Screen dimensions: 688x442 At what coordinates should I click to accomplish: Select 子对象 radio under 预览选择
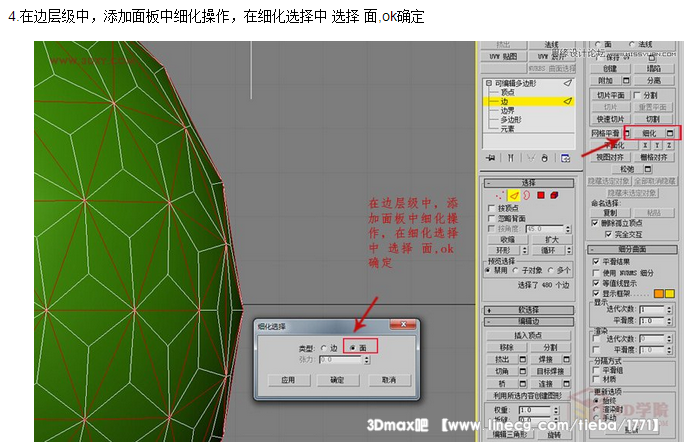516,270
